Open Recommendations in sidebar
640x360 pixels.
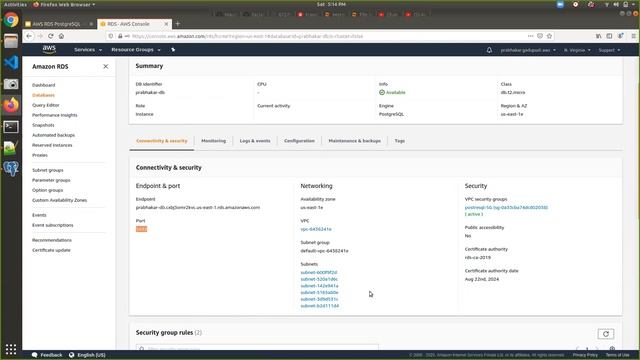coord(52,240)
